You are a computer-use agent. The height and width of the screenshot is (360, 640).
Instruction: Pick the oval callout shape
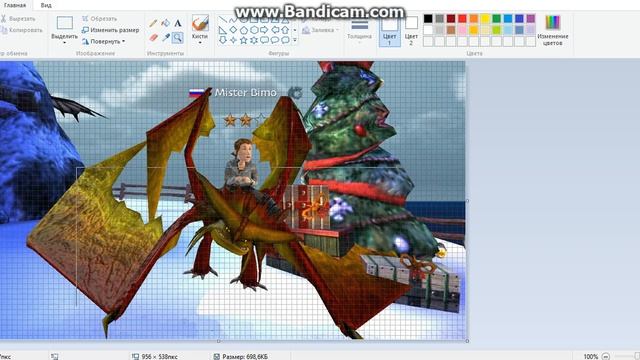(275, 40)
